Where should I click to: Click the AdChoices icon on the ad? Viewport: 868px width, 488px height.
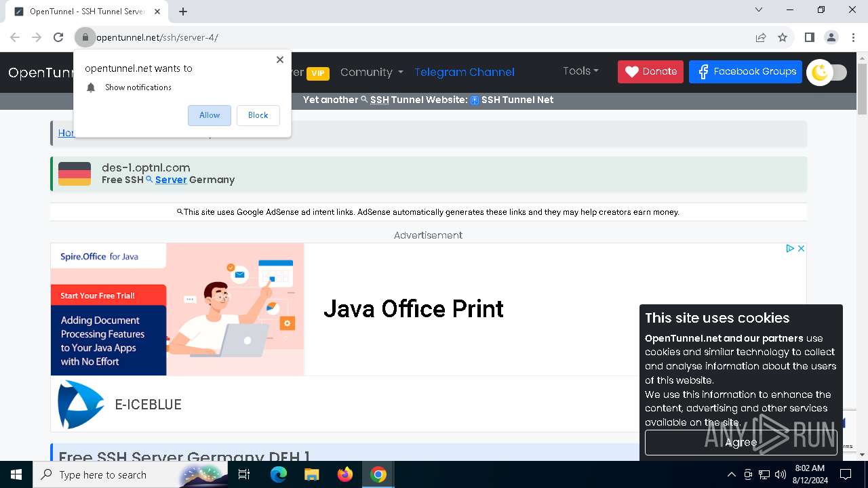tap(790, 249)
